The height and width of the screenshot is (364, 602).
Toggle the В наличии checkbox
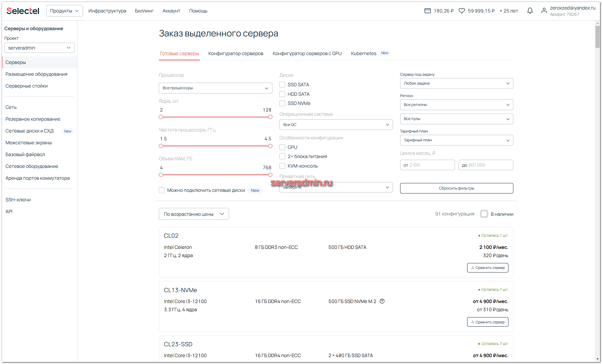click(x=484, y=214)
